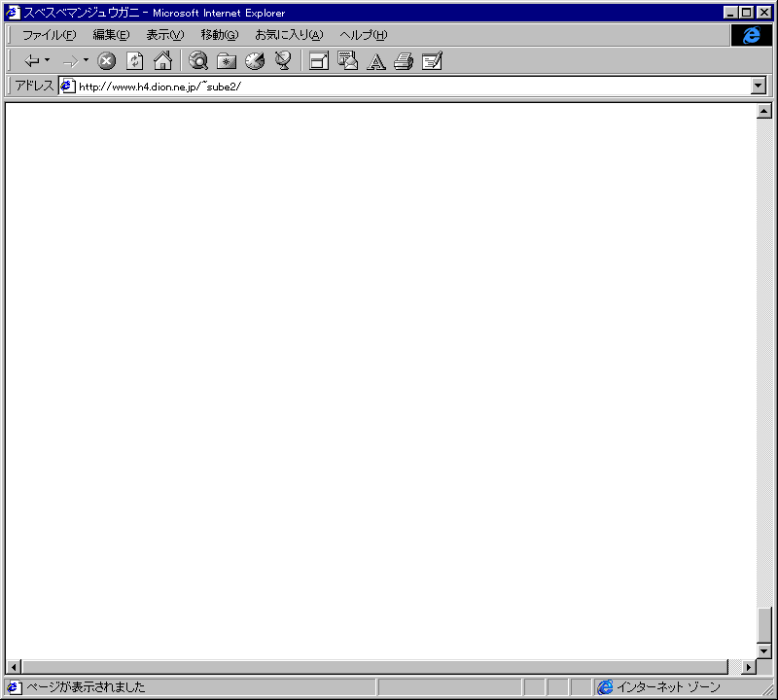
Task: Click the アドレス label
Action: pos(34,86)
